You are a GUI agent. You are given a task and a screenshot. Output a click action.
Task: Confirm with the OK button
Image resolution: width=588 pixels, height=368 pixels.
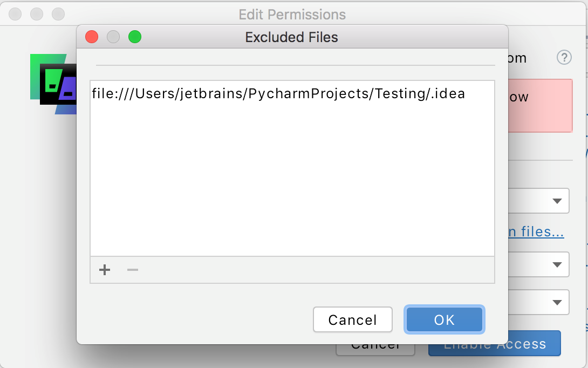point(444,319)
